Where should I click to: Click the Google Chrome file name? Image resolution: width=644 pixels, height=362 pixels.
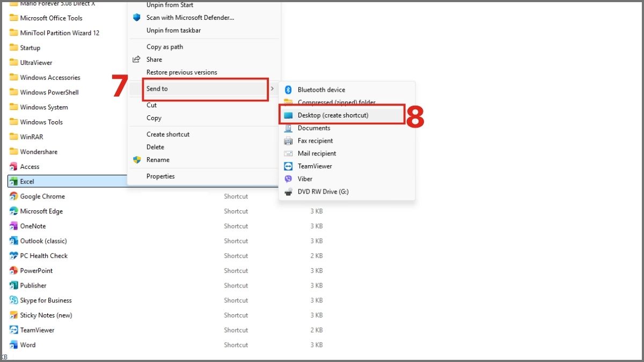(42, 196)
